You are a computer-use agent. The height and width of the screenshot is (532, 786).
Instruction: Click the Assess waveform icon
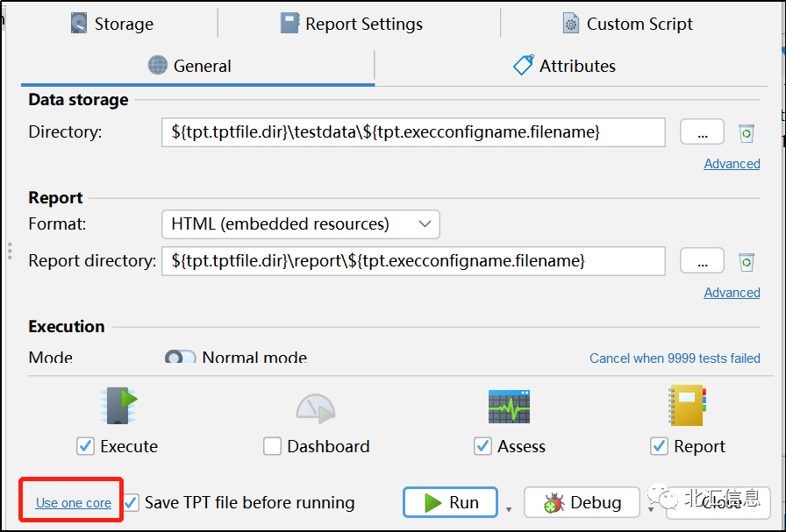pyautogui.click(x=509, y=407)
